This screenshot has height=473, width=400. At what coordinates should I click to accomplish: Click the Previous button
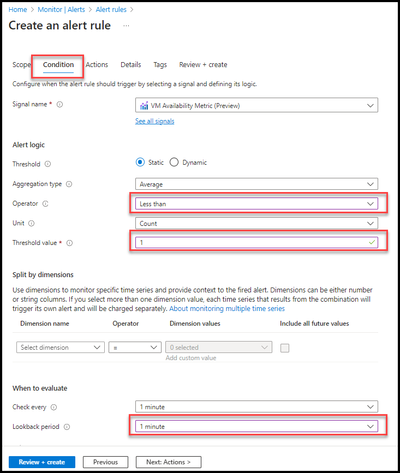click(x=105, y=462)
